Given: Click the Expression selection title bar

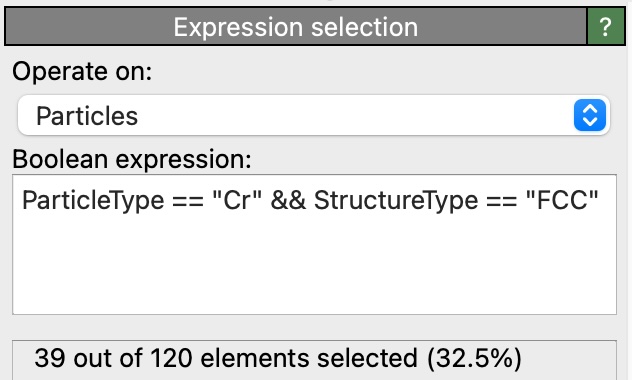Looking at the screenshot, I should 295,27.
